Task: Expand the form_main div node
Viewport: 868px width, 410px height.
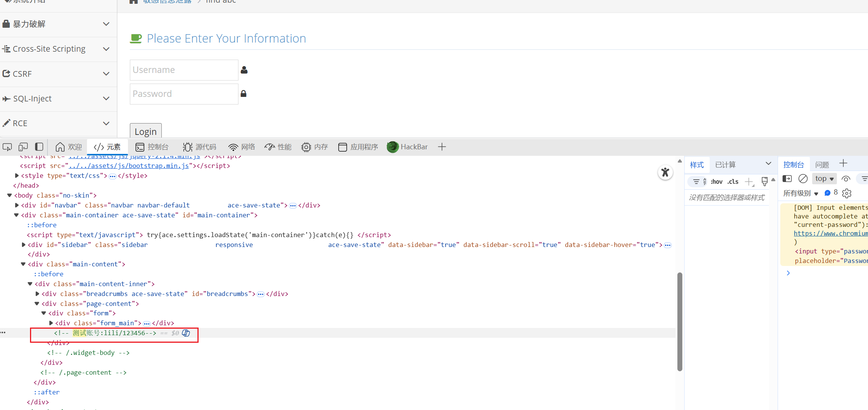Action: pos(51,323)
